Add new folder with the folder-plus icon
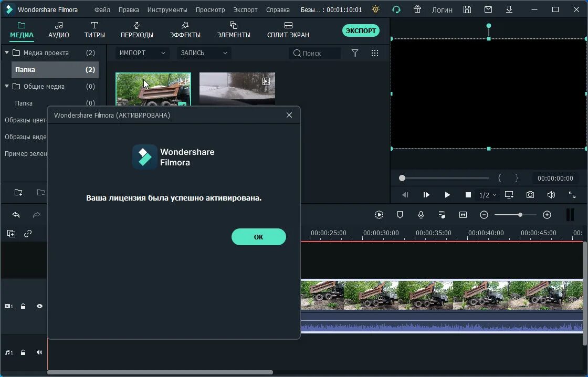The width and height of the screenshot is (588, 377). click(18, 193)
